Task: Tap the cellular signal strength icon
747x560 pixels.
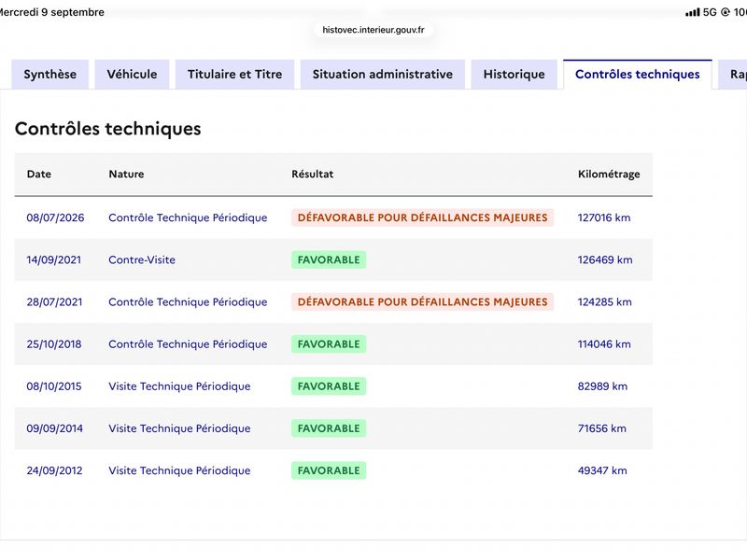Action: (692, 12)
